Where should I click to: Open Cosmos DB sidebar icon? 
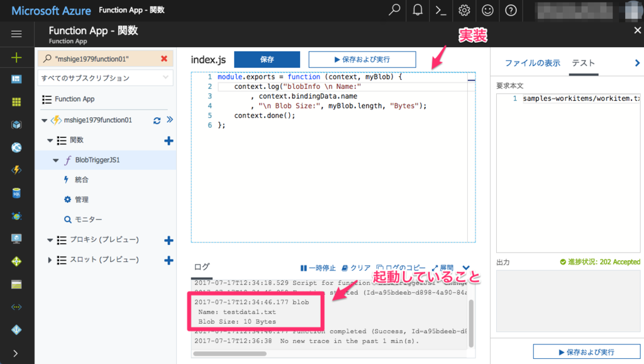(x=16, y=216)
